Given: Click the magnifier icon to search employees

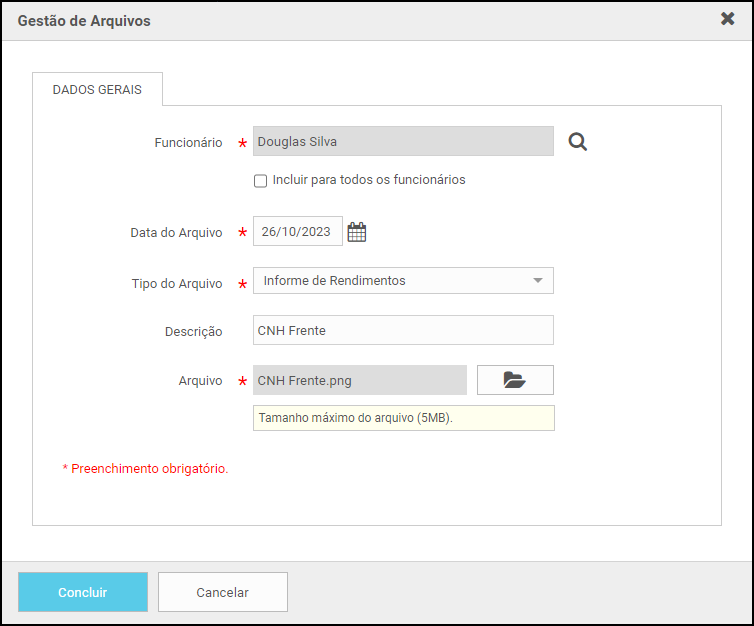Looking at the screenshot, I should (577, 142).
